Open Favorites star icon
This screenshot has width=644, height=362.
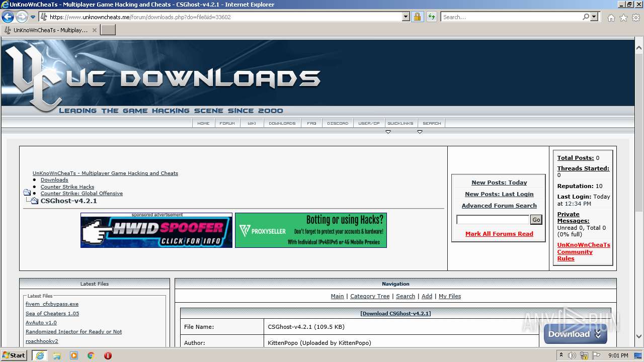click(x=623, y=18)
